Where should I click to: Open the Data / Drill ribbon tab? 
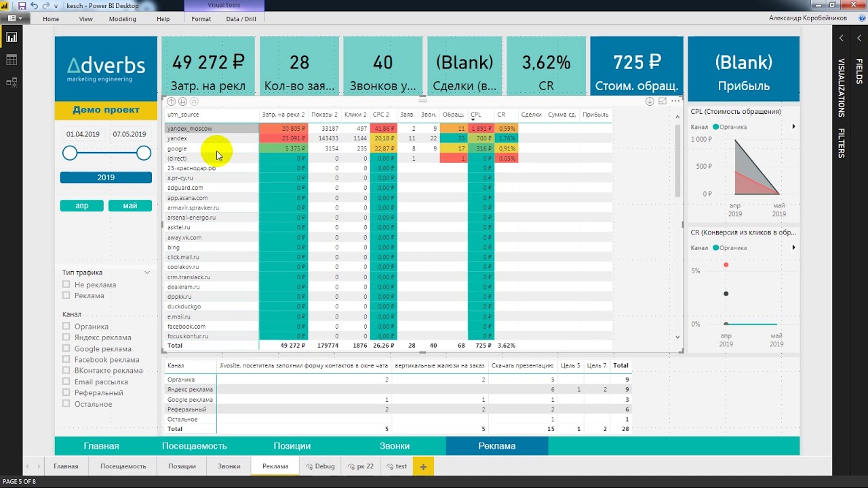(x=241, y=19)
